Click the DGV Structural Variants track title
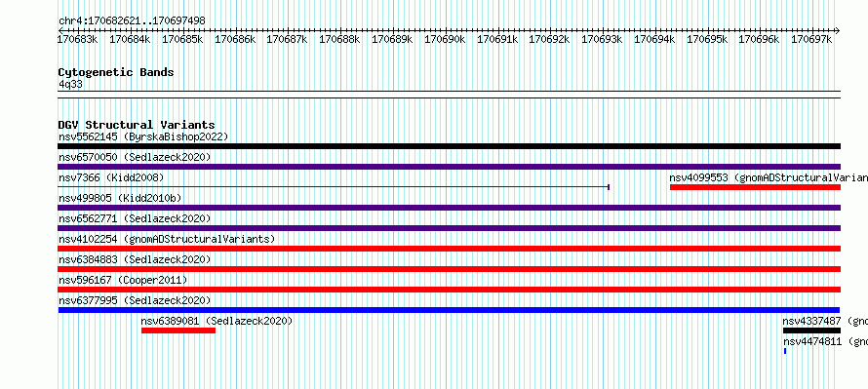Screen dimensions: 868x389 point(137,125)
